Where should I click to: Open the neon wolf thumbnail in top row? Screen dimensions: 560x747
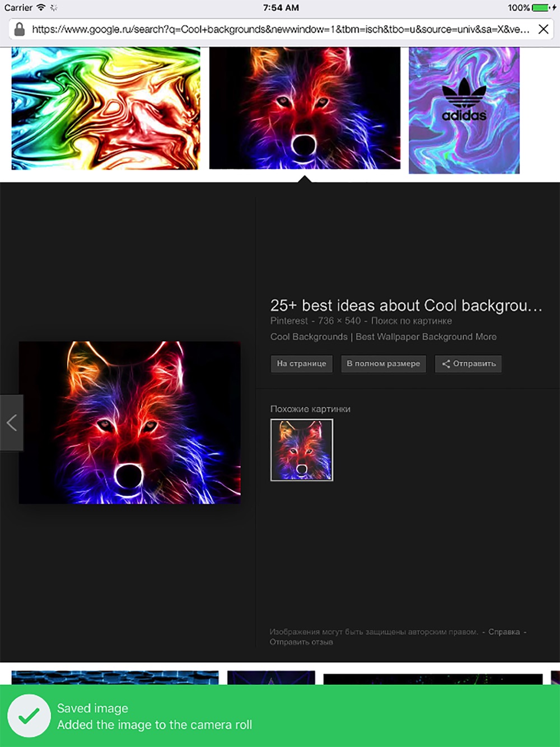tap(305, 108)
